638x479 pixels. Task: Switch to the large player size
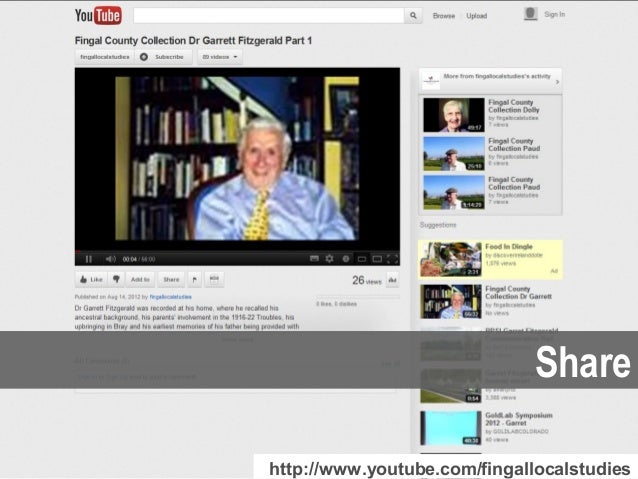click(x=377, y=259)
